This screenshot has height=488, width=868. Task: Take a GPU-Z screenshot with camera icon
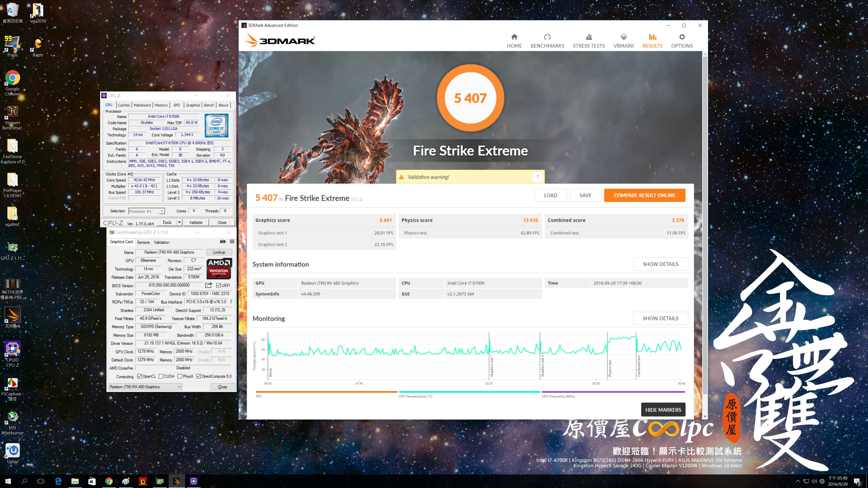[223, 242]
